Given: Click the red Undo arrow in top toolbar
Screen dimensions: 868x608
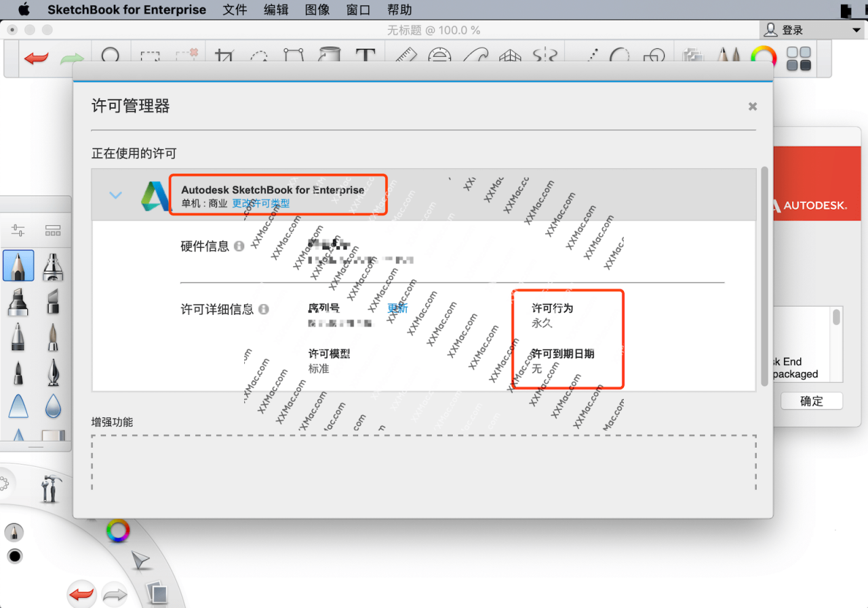Looking at the screenshot, I should pyautogui.click(x=36, y=58).
